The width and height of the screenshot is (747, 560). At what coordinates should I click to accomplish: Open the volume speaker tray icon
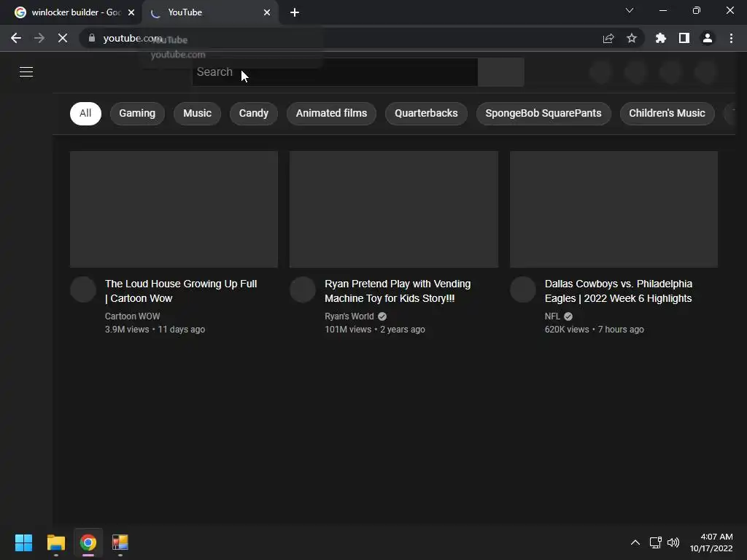click(673, 542)
